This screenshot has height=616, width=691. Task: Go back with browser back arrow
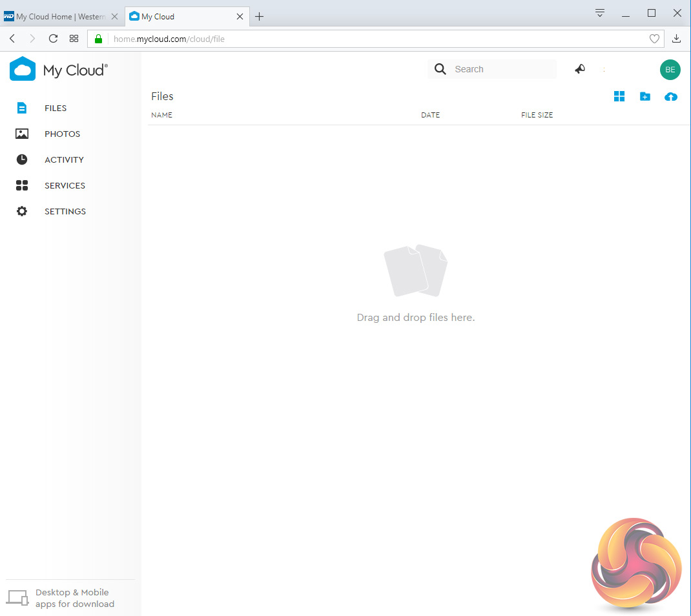click(x=12, y=39)
